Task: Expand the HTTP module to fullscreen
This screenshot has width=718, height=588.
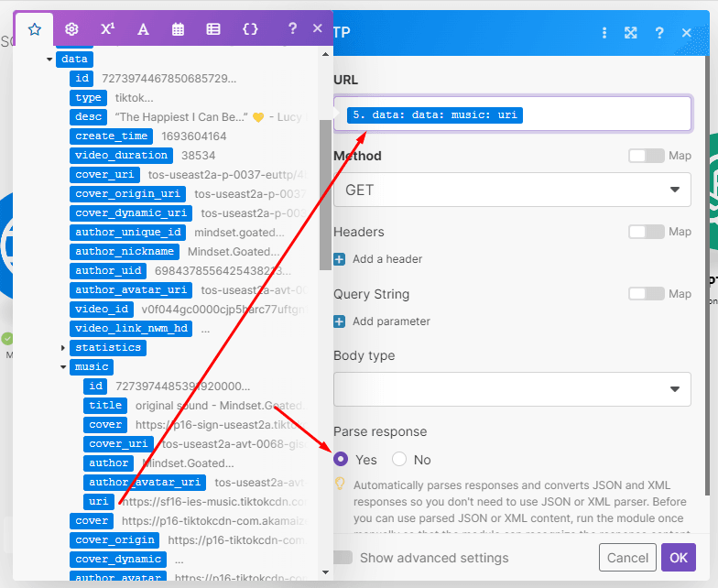Action: click(631, 33)
